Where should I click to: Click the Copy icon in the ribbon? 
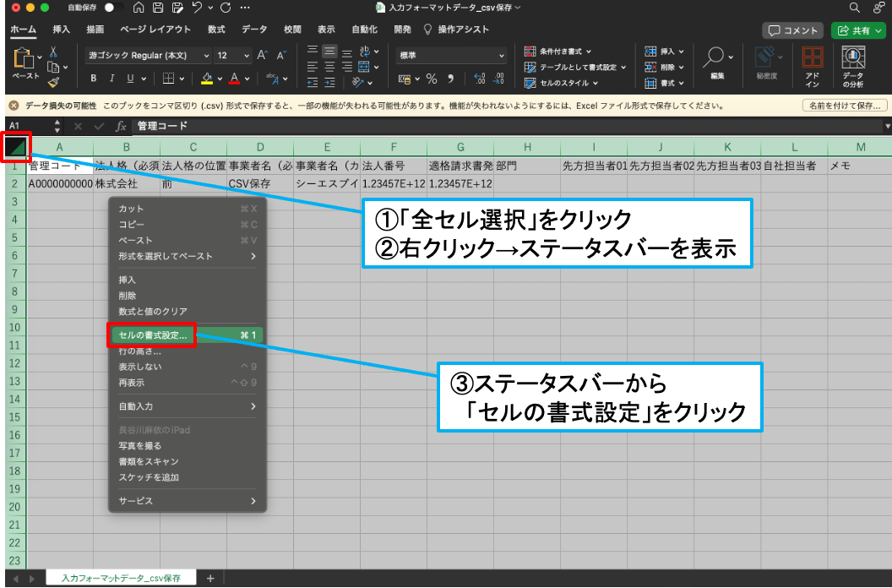pos(53,68)
